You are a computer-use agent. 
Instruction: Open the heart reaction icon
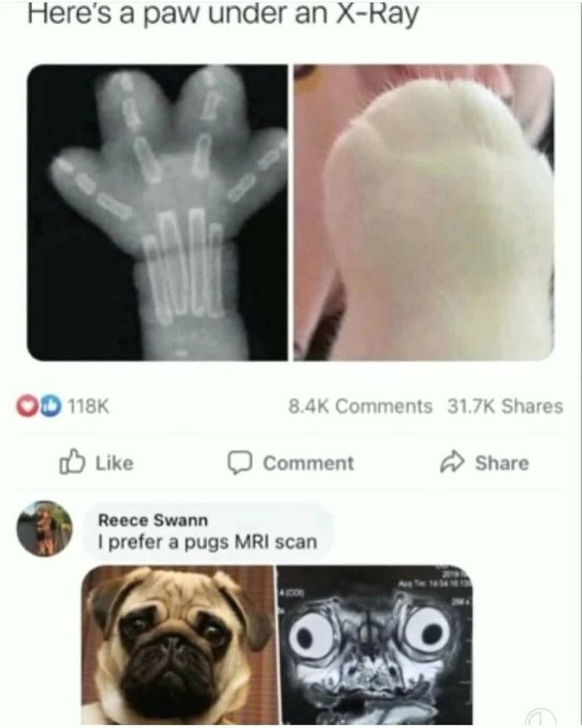point(29,406)
